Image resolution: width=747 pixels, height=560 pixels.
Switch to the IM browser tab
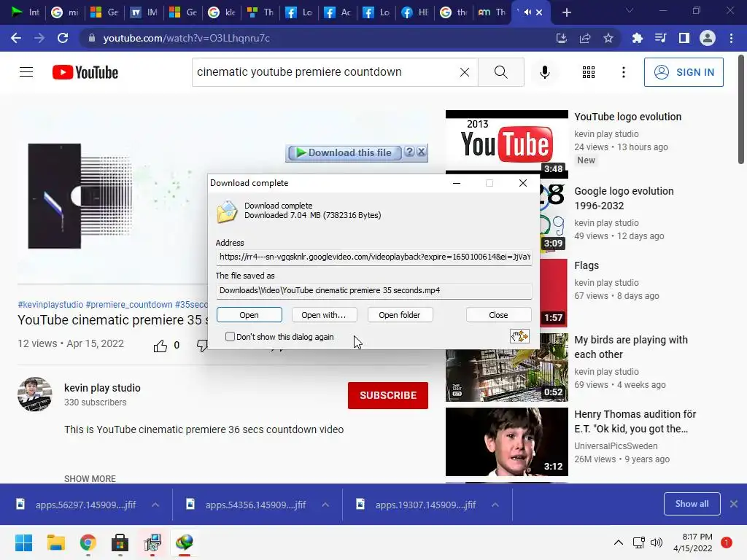click(144, 12)
